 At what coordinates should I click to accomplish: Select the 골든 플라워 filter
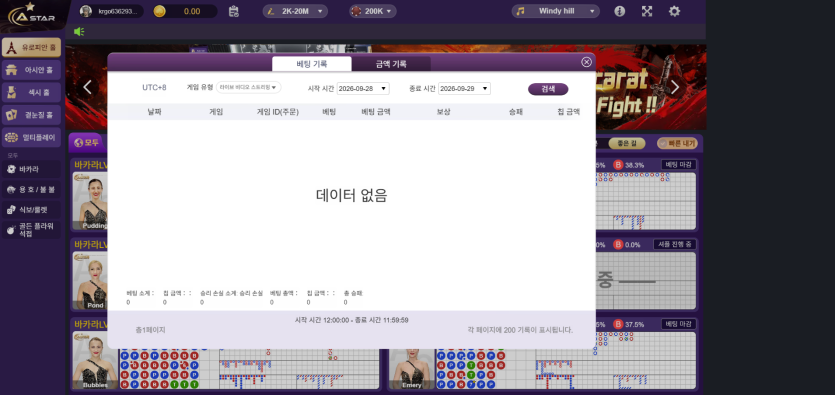pyautogui.click(x=31, y=229)
